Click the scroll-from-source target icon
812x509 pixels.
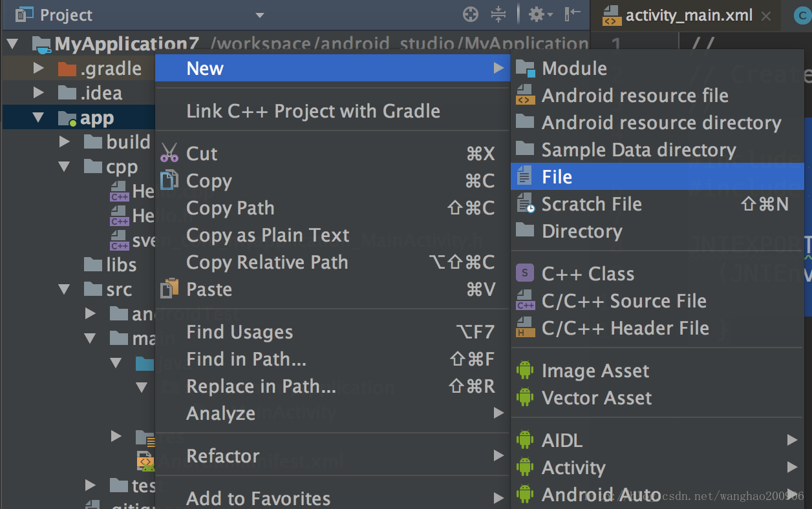[471, 14]
